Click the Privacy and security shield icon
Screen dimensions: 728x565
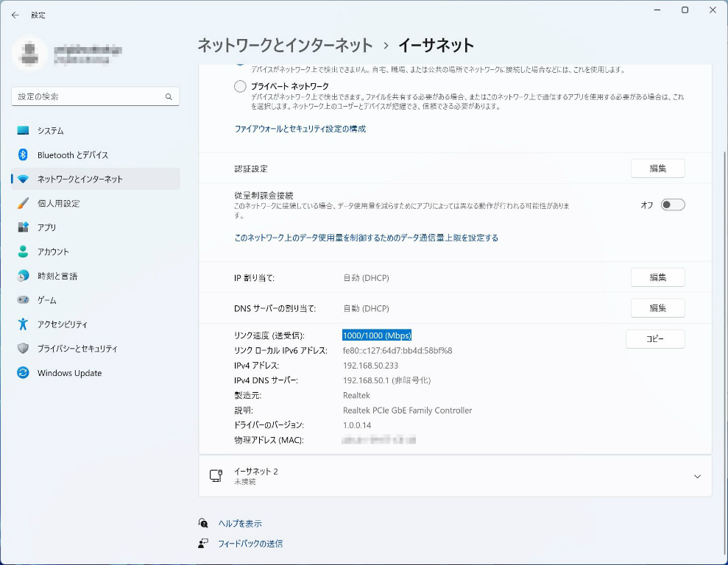tap(23, 349)
